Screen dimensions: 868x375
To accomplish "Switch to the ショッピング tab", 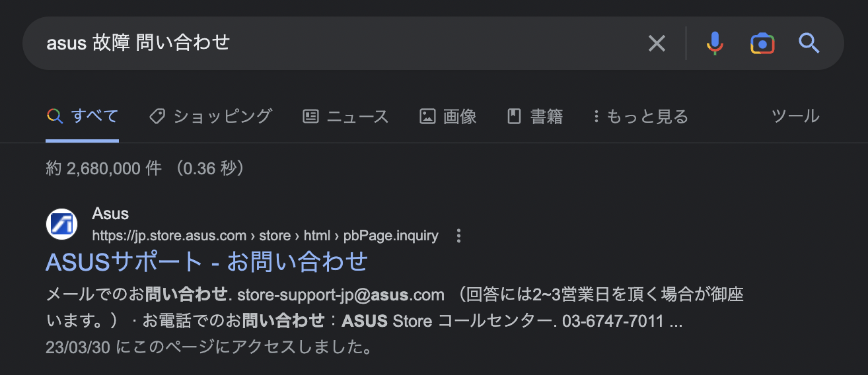I will (211, 117).
